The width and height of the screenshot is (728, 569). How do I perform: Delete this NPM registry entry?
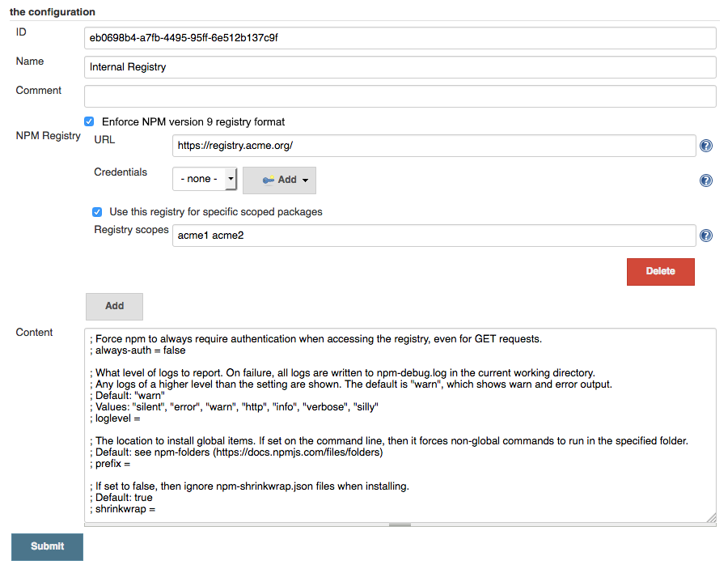(660, 272)
